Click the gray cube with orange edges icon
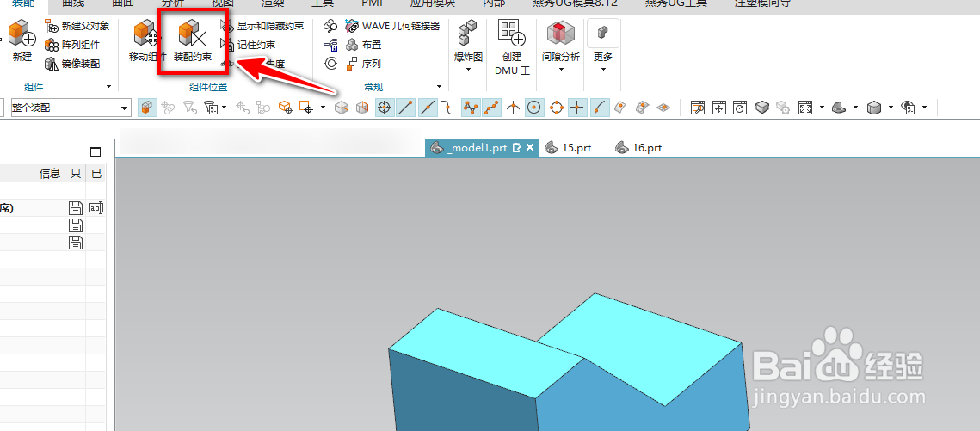 362,108
